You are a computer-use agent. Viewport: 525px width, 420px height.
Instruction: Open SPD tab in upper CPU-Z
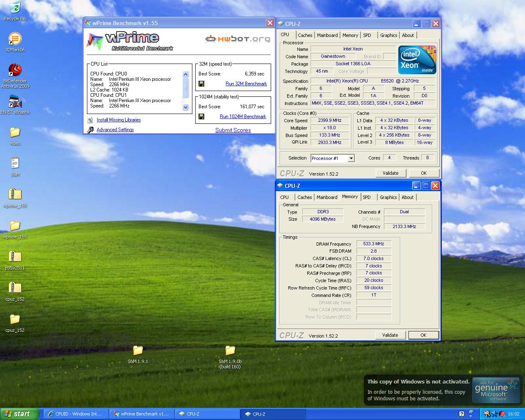click(367, 35)
